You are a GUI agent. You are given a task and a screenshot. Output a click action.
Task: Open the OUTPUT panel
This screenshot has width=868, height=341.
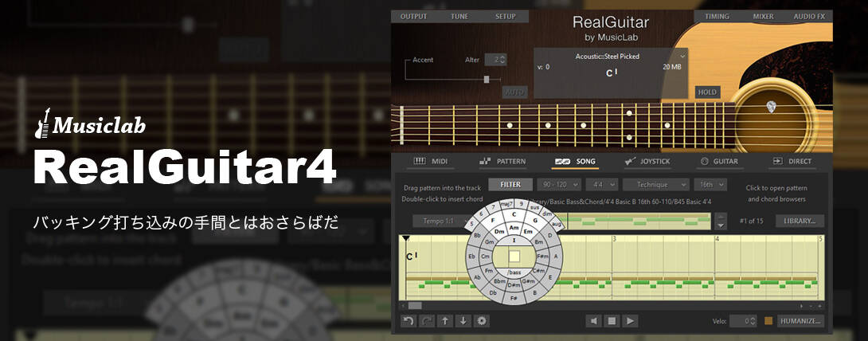(x=413, y=17)
